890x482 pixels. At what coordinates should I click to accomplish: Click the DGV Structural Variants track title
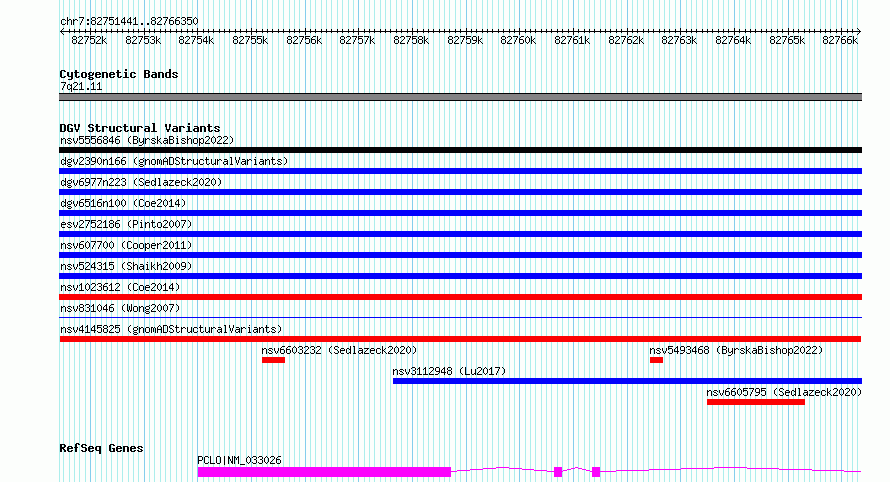point(140,128)
